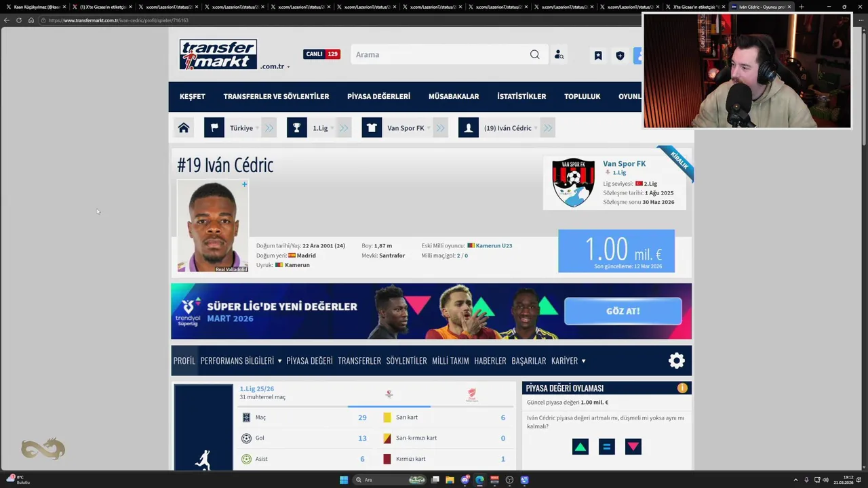Open File Explorer from the taskbar

[450, 480]
